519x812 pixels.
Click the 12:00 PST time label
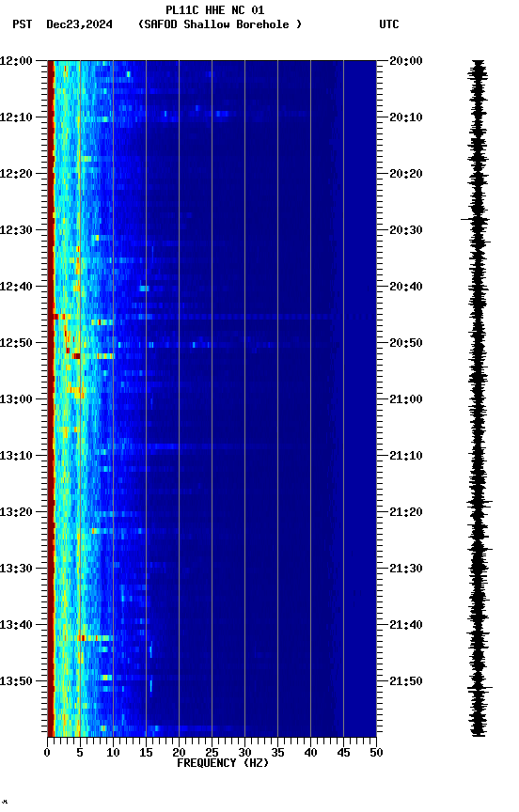(x=16, y=61)
